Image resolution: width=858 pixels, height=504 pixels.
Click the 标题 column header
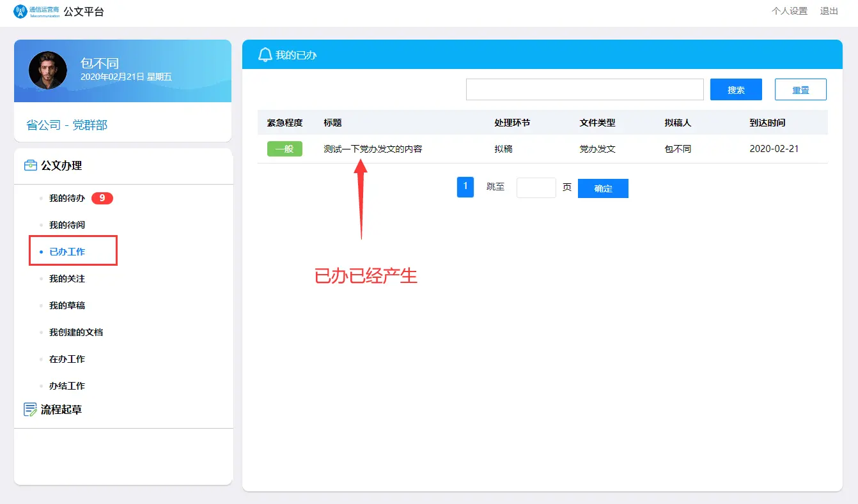(x=332, y=123)
